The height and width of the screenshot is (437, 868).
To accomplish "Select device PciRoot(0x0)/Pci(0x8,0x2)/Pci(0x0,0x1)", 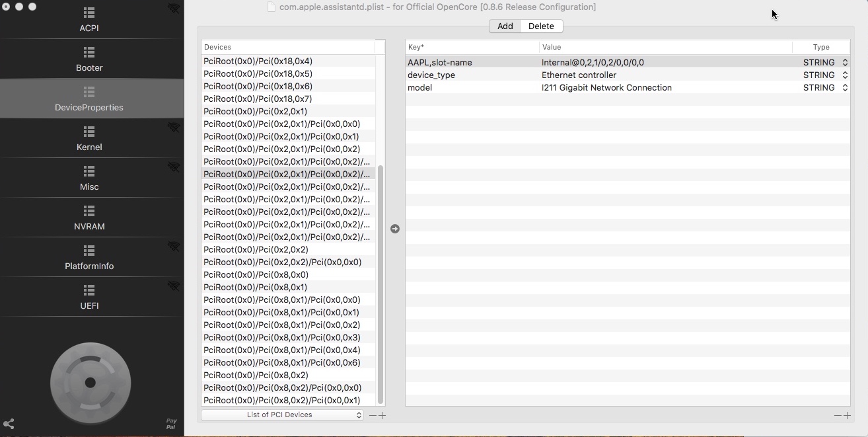I will [288, 400].
